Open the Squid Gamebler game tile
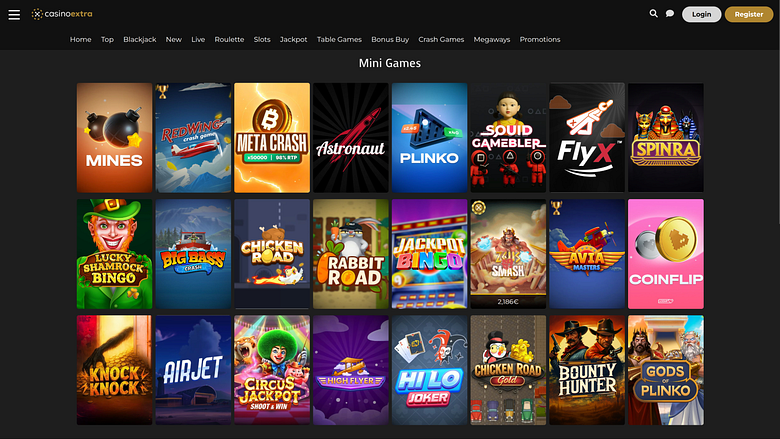The height and width of the screenshot is (439, 780). pyautogui.click(x=508, y=138)
